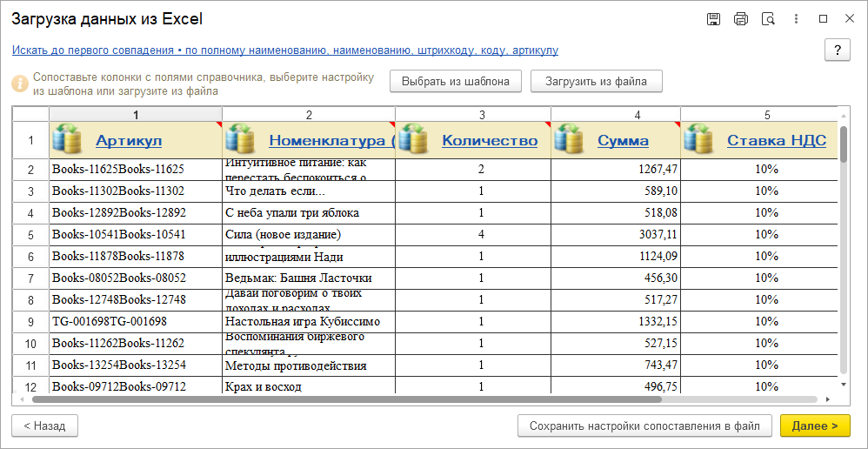Click the horizontal scrollbar under the table
This screenshot has height=449, width=868.
tap(424, 399)
